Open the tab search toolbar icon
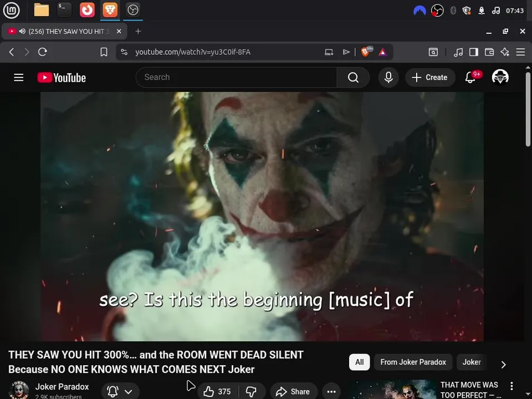 [433, 52]
